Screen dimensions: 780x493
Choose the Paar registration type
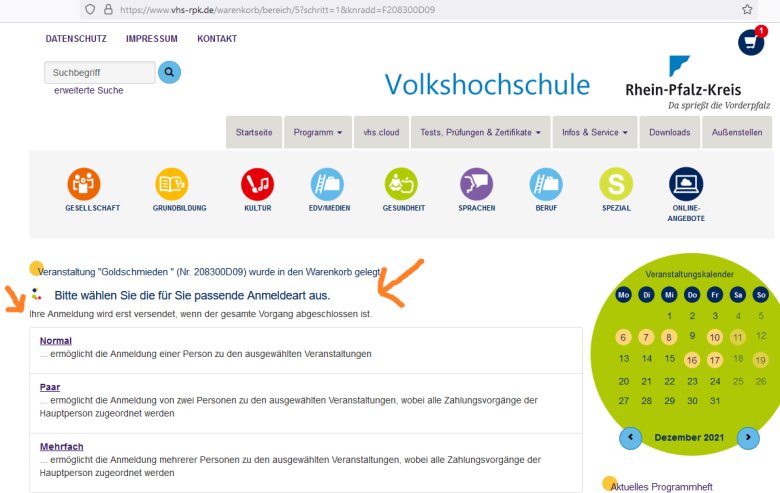[50, 387]
